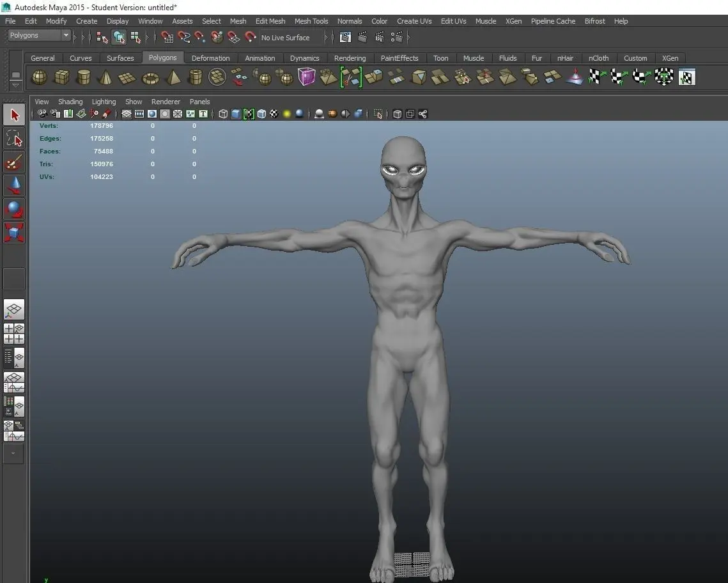
Task: Click the sculpt geometry cone shelf icon
Action: [575, 77]
